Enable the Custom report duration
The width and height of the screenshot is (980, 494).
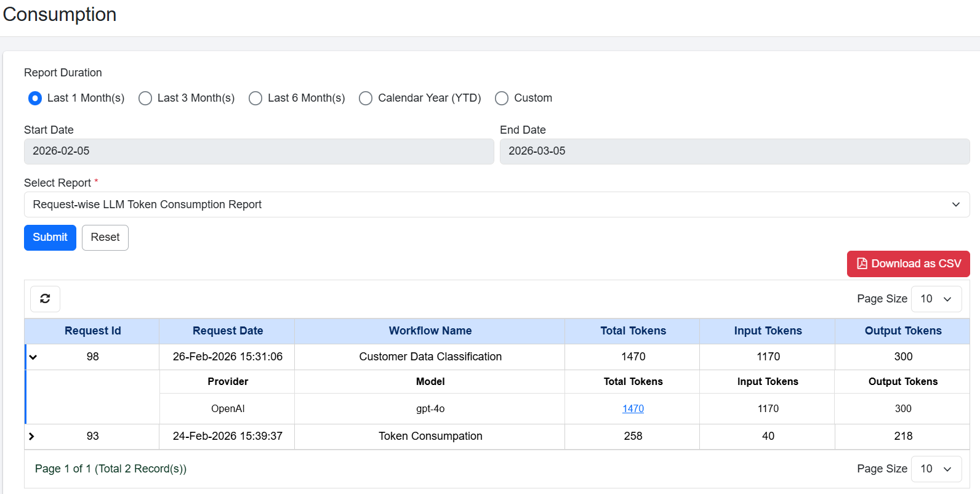502,99
